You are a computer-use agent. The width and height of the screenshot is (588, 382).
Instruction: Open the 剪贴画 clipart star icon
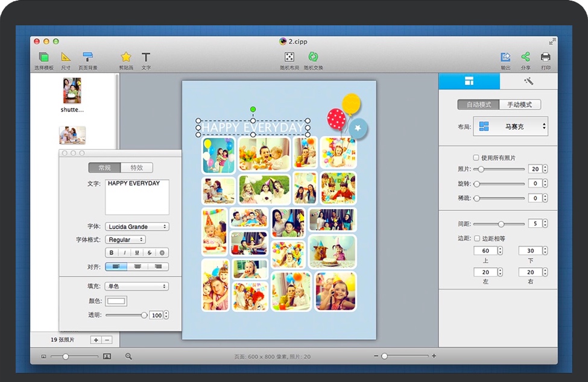125,57
